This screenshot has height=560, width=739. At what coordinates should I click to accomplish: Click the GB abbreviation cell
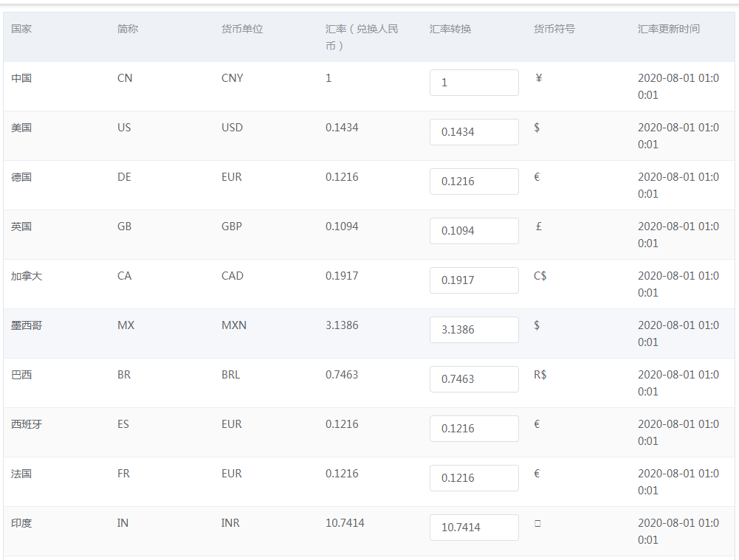[x=125, y=227]
